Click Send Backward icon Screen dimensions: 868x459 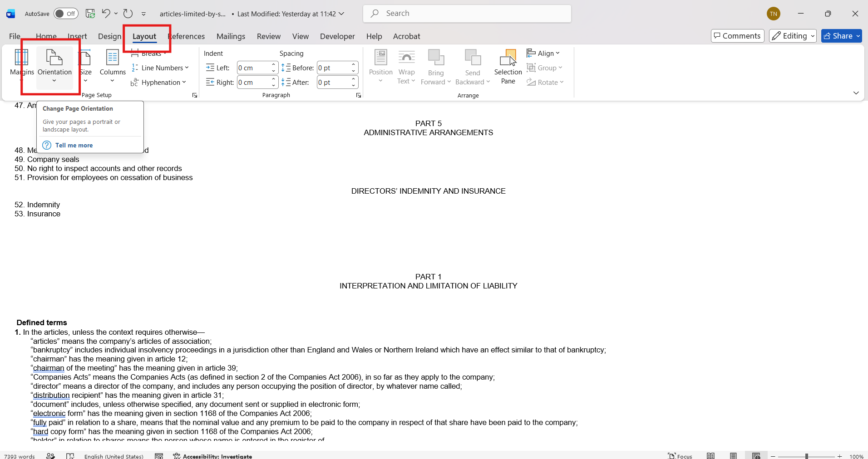pyautogui.click(x=473, y=58)
